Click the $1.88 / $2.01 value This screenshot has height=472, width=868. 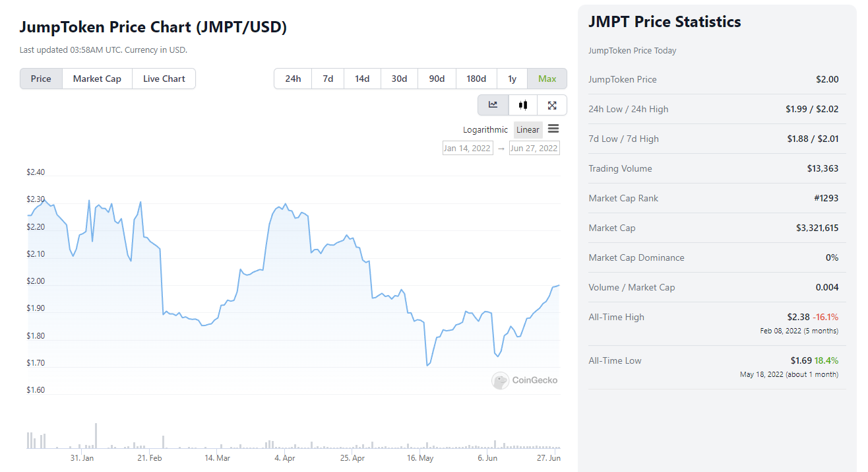click(813, 139)
